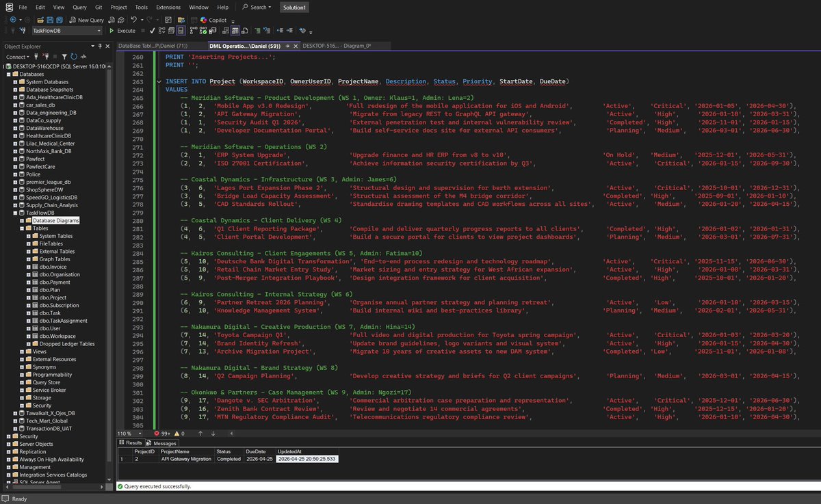The width and height of the screenshot is (821, 504).
Task: Click the Connect plug icon in Object Explorer
Action: (36, 57)
